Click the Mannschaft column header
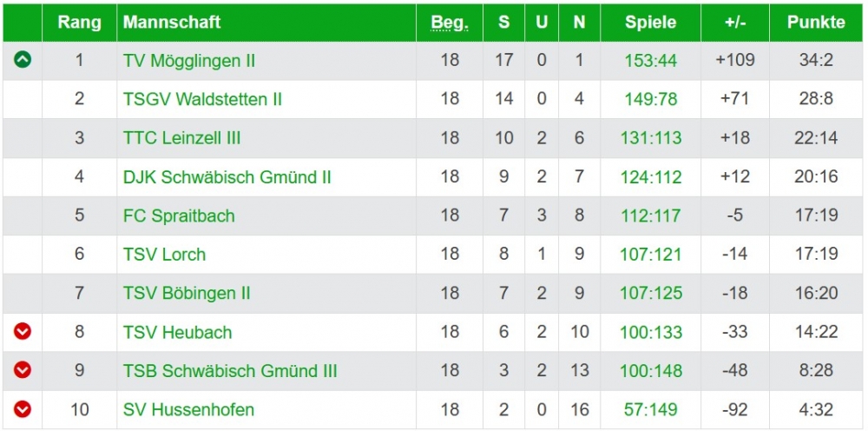This screenshot has height=431, width=868. 172,23
